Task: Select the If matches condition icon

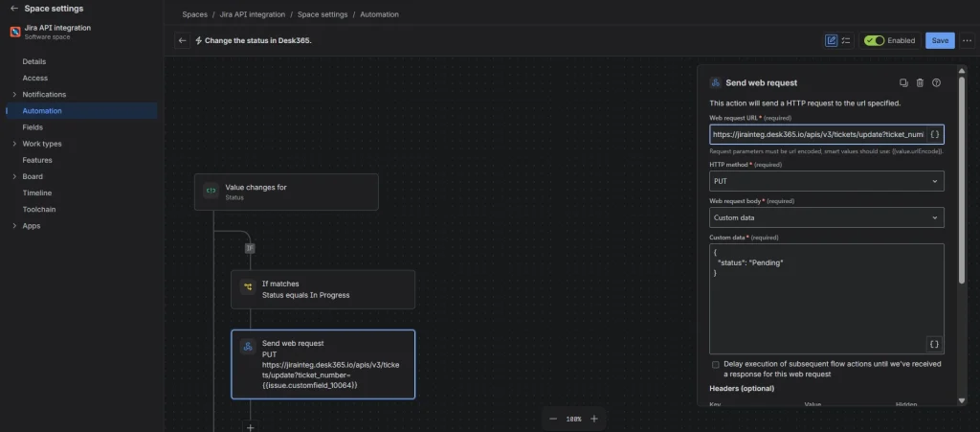Action: point(248,287)
